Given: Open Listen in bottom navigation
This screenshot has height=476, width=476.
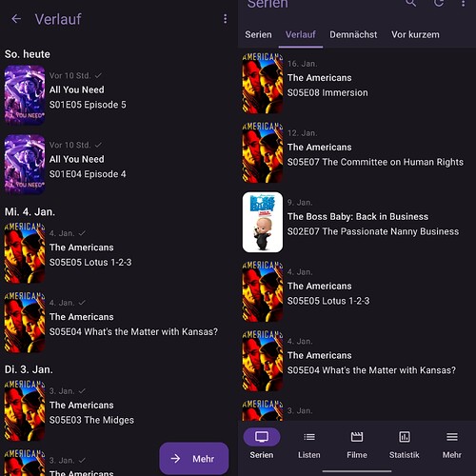Looking at the screenshot, I should pyautogui.click(x=309, y=445).
